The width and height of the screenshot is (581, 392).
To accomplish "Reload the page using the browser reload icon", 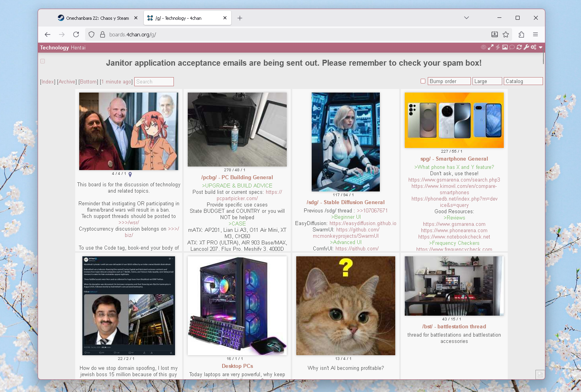I will 76,34.
